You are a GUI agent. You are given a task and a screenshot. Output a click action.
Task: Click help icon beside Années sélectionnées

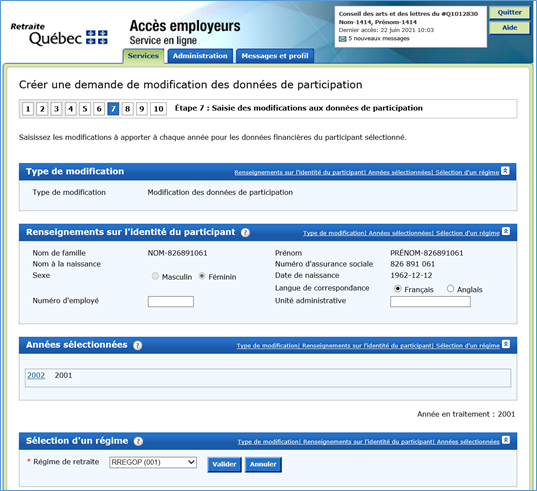coord(138,345)
